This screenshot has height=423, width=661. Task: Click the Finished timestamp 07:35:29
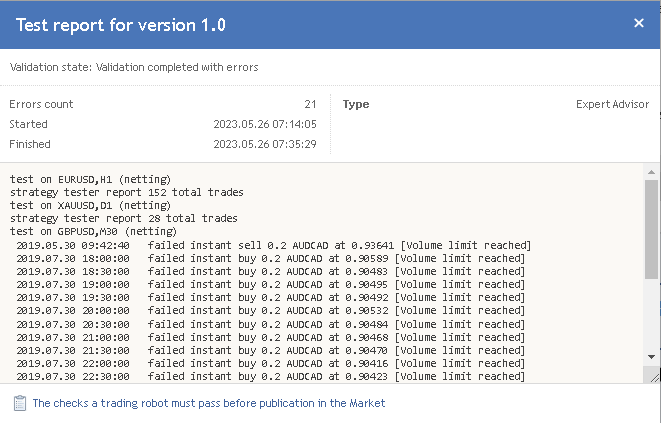(x=265, y=144)
